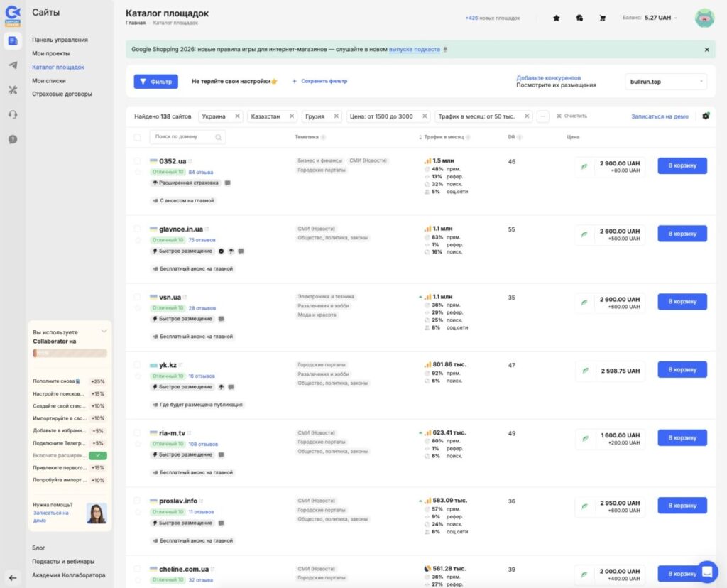Open the shopping cart icon
727x588 pixels.
[602, 18]
